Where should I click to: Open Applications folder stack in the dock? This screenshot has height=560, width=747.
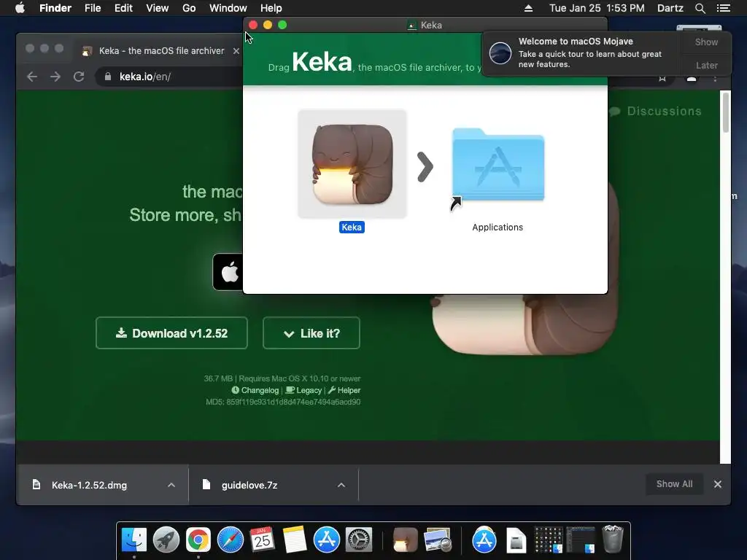484,540
